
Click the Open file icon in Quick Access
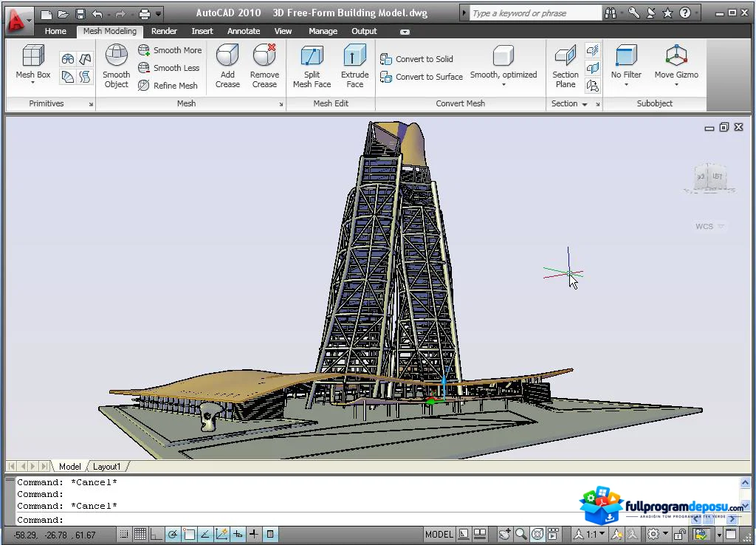(x=63, y=14)
